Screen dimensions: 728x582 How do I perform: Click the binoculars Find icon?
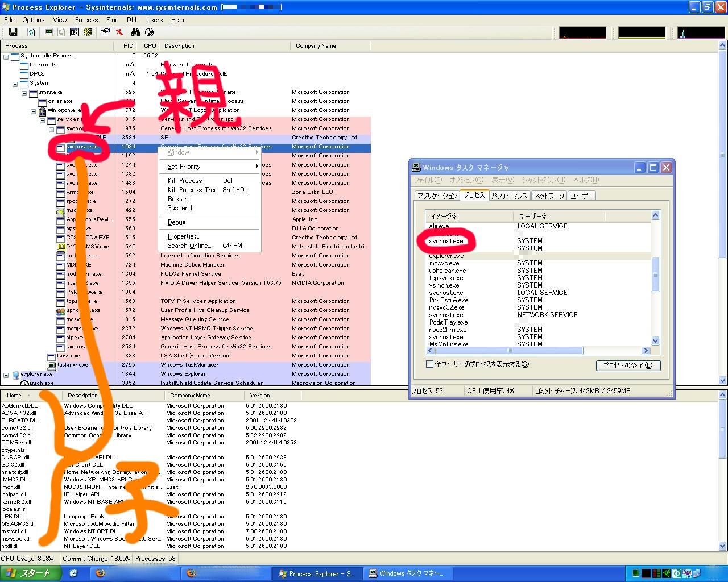135,32
